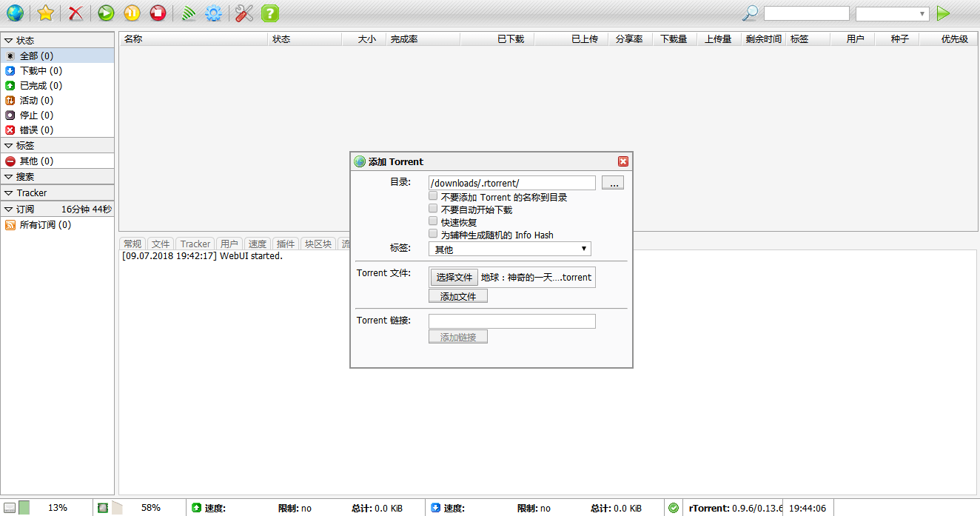
Task: Switch to the 文件 tab
Action: tap(161, 244)
